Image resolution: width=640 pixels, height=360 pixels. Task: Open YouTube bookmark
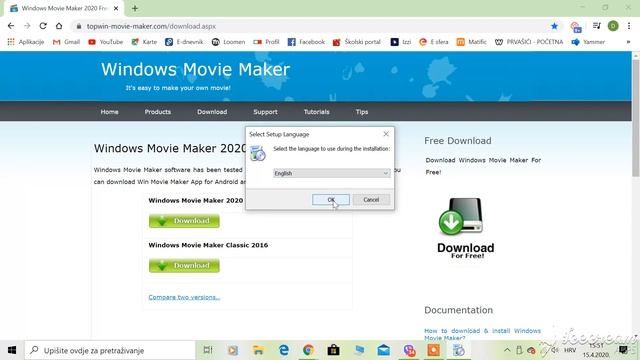105,42
